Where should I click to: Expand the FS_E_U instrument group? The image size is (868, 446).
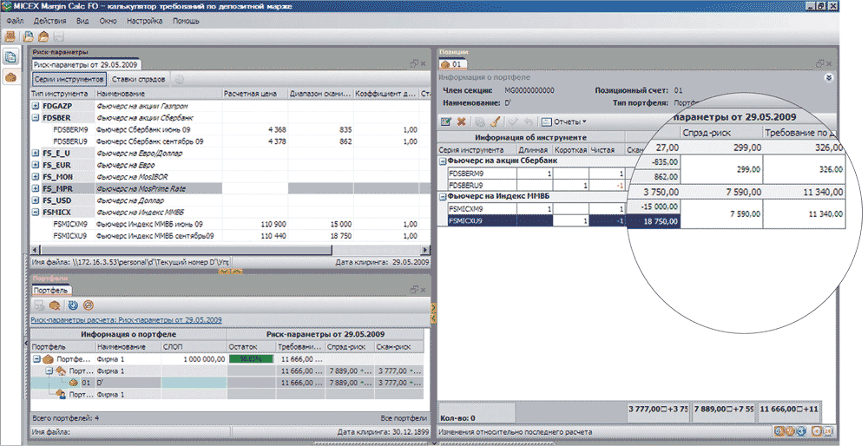pyautogui.click(x=36, y=154)
